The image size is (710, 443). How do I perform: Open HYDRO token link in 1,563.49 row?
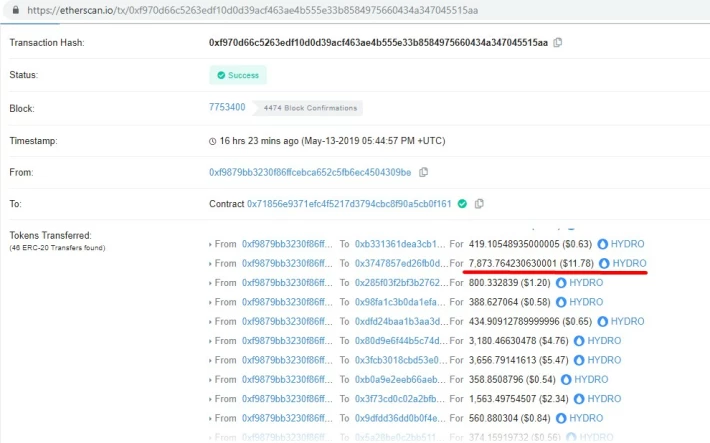604,399
